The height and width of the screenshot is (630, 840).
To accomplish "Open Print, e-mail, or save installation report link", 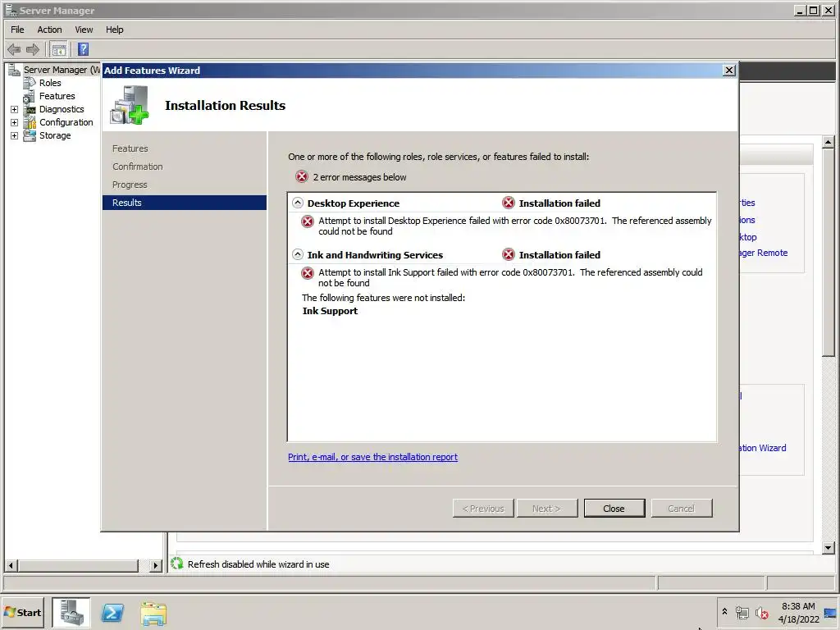I will (373, 457).
